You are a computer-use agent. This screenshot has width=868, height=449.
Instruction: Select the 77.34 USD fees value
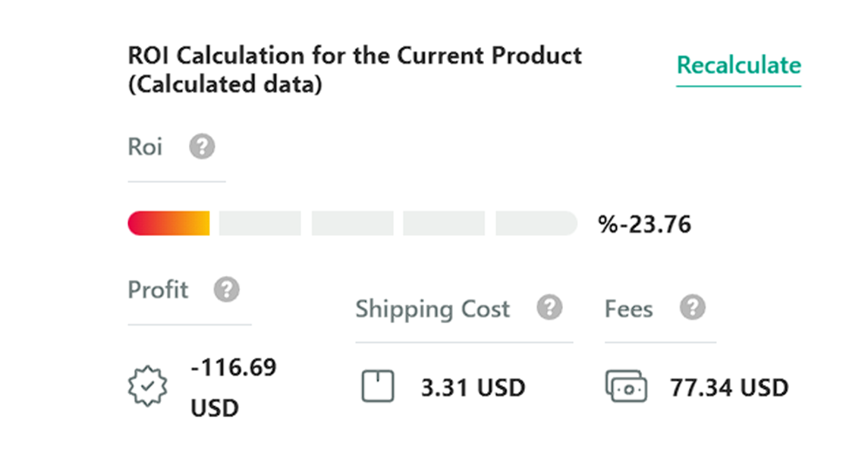click(729, 388)
